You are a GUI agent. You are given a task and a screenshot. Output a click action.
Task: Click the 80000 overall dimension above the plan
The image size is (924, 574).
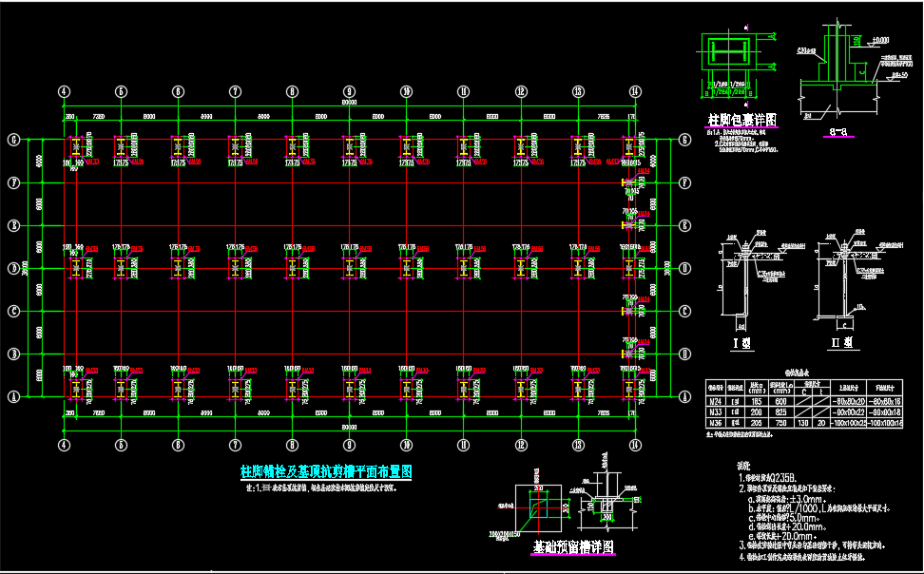tap(350, 103)
